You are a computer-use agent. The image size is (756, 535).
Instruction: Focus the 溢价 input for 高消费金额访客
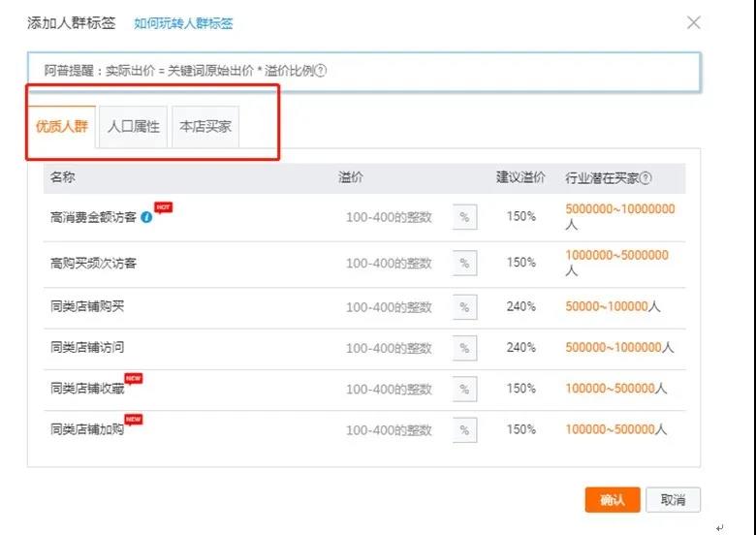pos(390,217)
